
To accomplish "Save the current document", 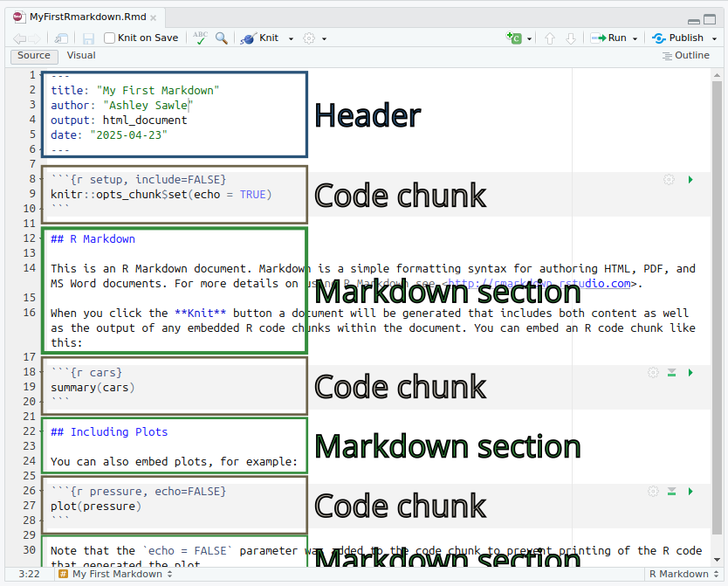I will point(88,38).
